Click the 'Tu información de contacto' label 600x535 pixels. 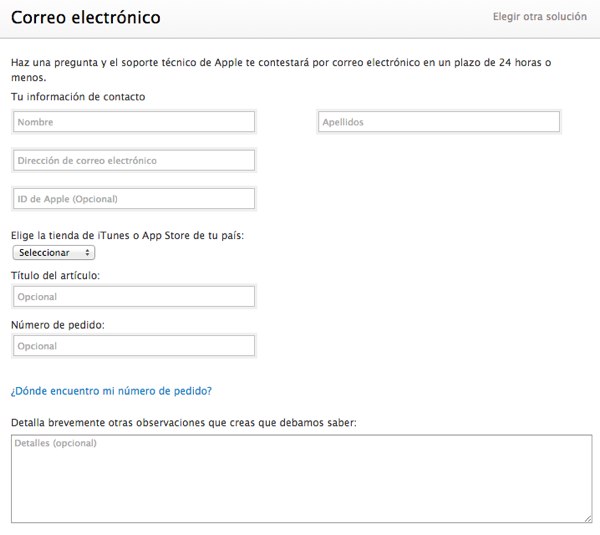coord(78,96)
